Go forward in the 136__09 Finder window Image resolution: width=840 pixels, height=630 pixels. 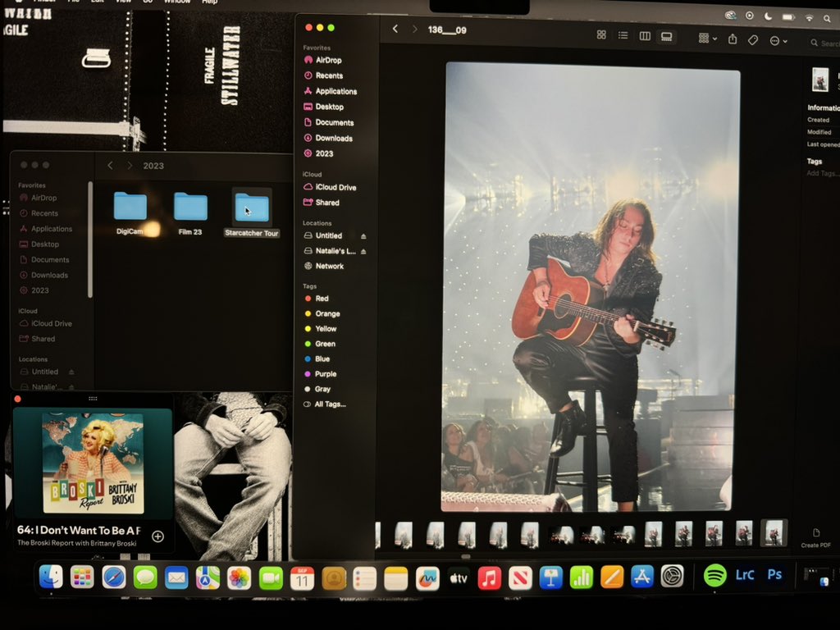414,29
